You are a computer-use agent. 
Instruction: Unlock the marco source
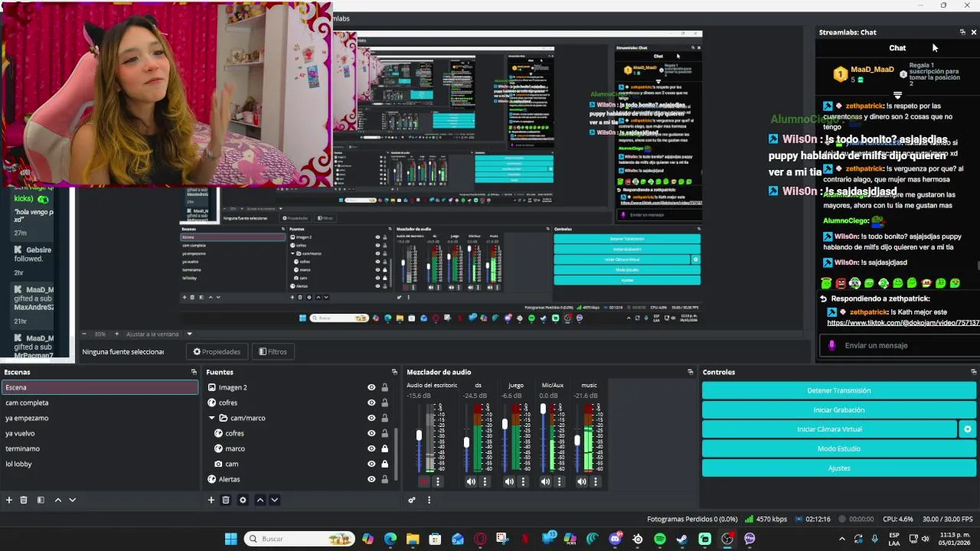pos(384,448)
